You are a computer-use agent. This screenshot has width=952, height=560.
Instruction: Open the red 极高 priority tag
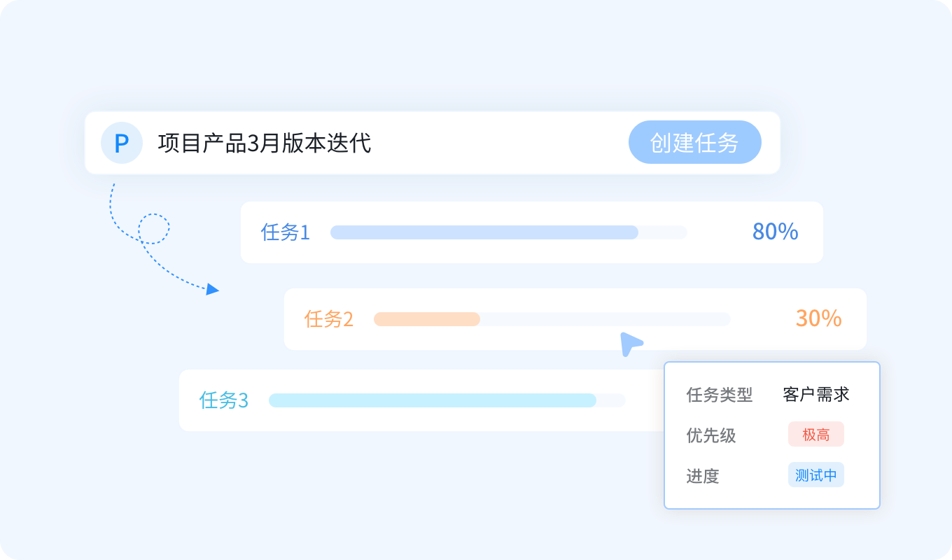point(815,435)
